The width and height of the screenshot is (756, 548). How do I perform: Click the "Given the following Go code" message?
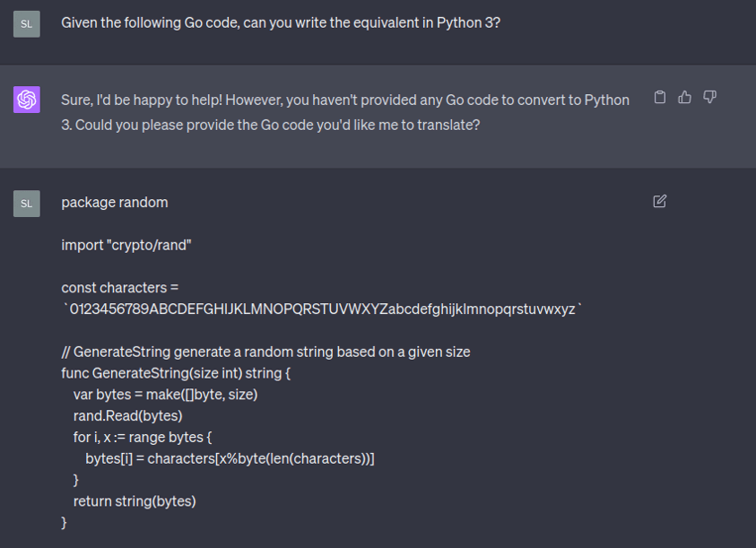[280, 22]
